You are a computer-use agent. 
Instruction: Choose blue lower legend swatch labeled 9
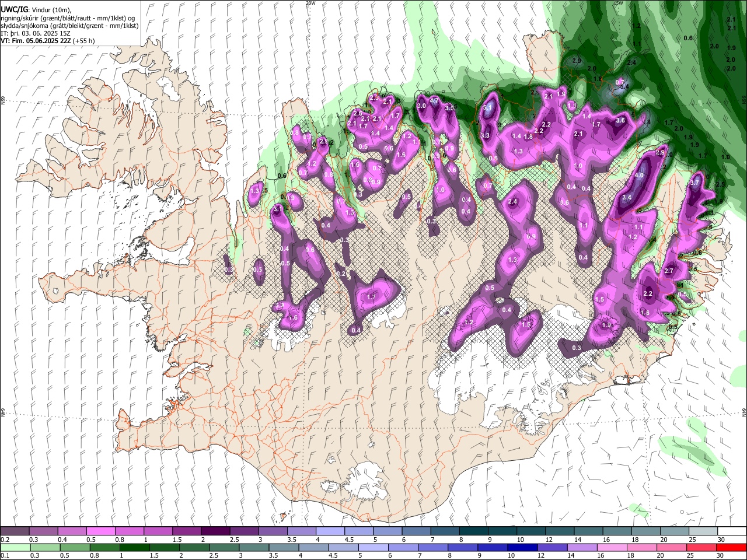491,547
